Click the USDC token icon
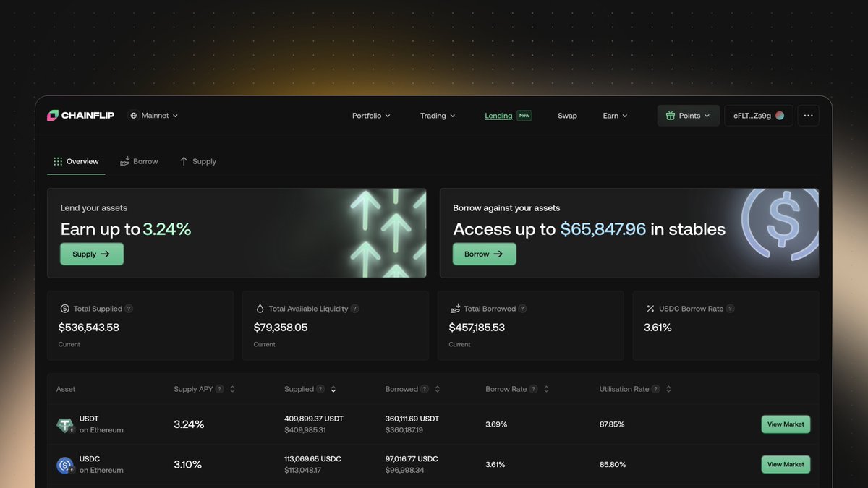Screen dimensions: 868x488 pos(65,465)
